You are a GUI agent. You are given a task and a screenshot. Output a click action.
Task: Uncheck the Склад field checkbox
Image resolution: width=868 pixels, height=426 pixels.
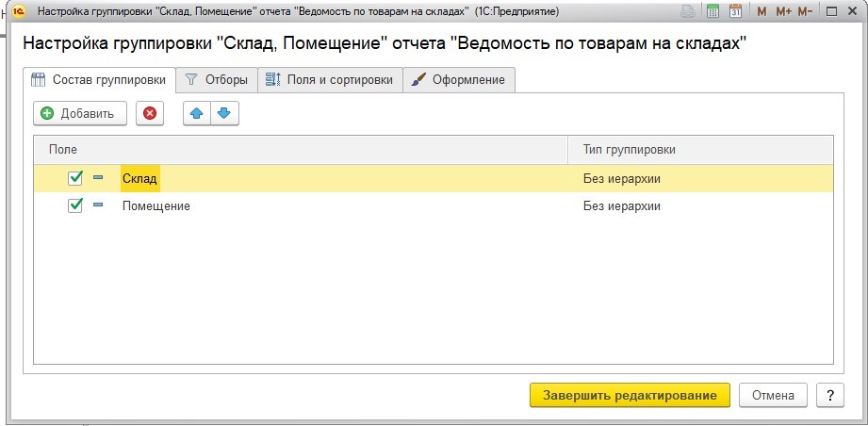click(74, 178)
